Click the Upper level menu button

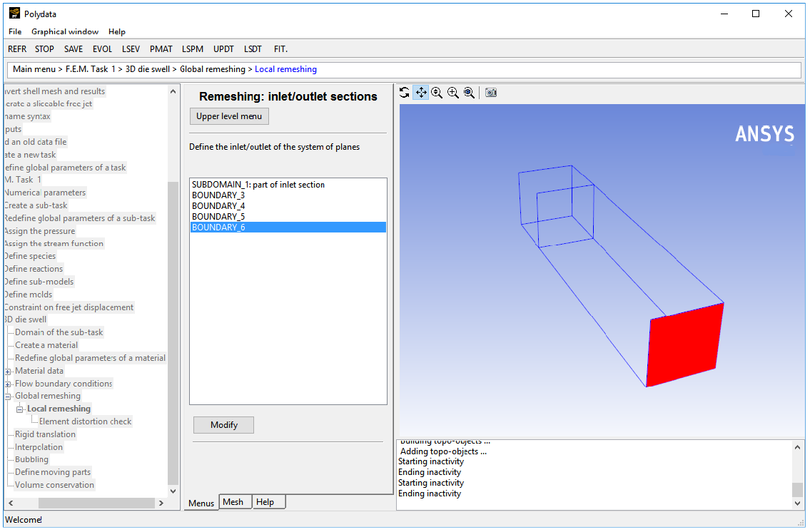click(x=229, y=116)
